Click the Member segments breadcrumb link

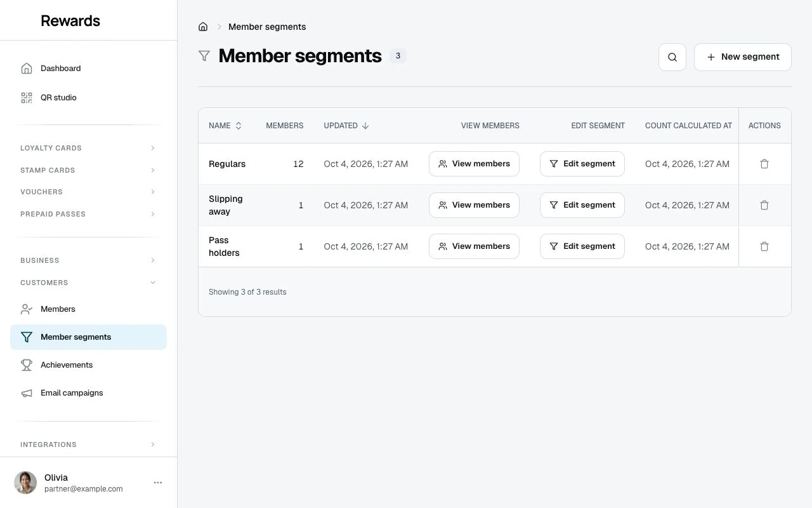point(267,27)
